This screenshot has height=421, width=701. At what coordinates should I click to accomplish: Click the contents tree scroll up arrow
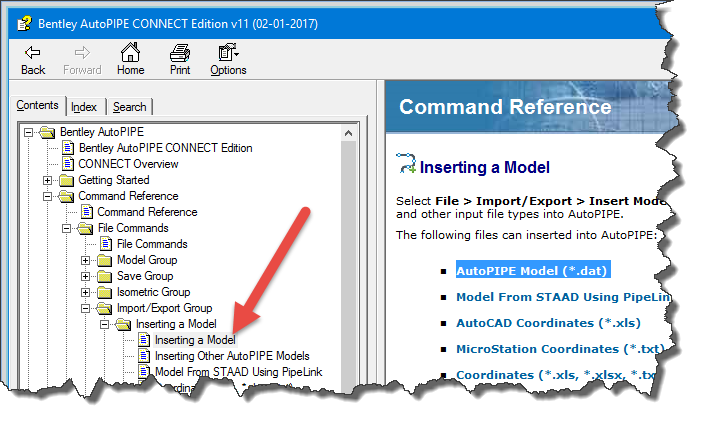(348, 133)
